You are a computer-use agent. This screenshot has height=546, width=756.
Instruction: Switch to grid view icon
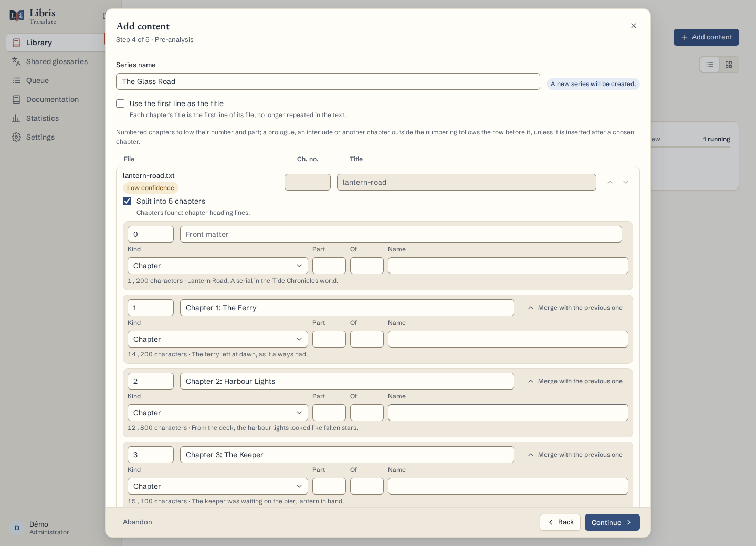point(729,65)
